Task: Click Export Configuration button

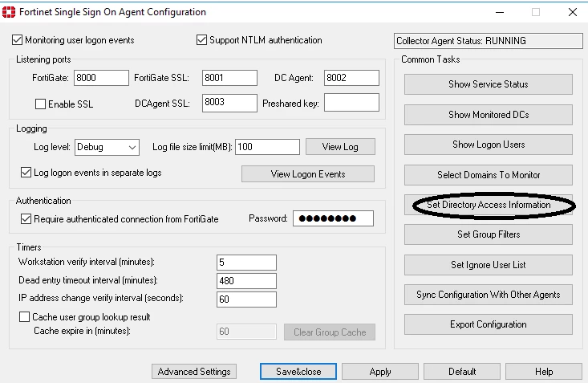Action: point(489,324)
